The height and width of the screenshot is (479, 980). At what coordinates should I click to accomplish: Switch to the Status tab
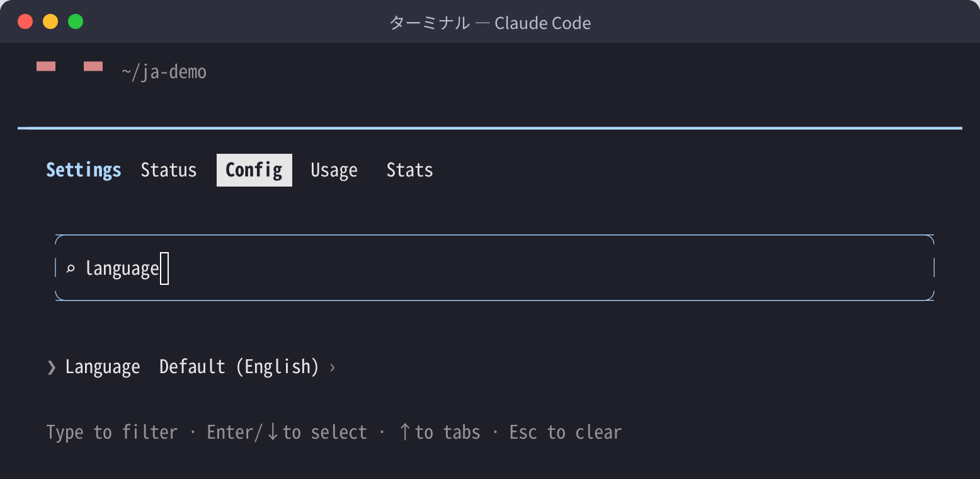169,170
